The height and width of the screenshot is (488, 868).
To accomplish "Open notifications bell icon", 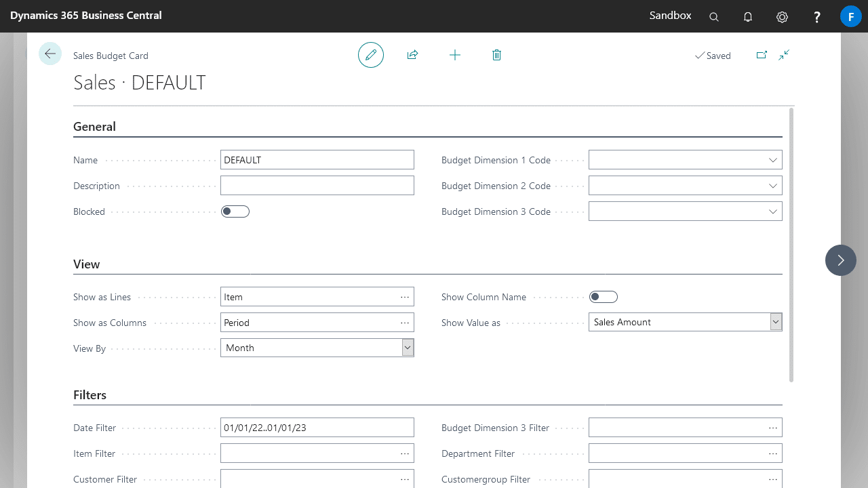I will [x=748, y=17].
